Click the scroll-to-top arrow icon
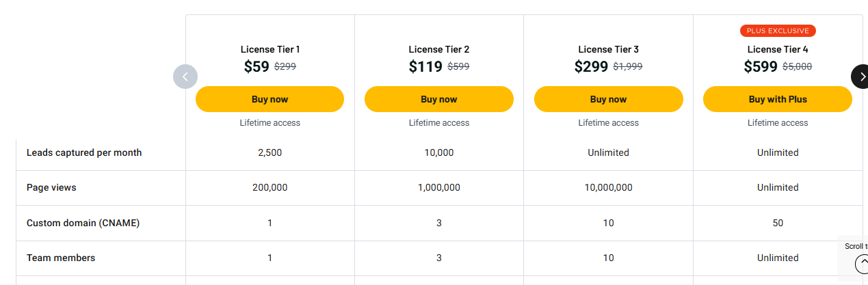Screen dimensions: 868x285 tap(862, 264)
